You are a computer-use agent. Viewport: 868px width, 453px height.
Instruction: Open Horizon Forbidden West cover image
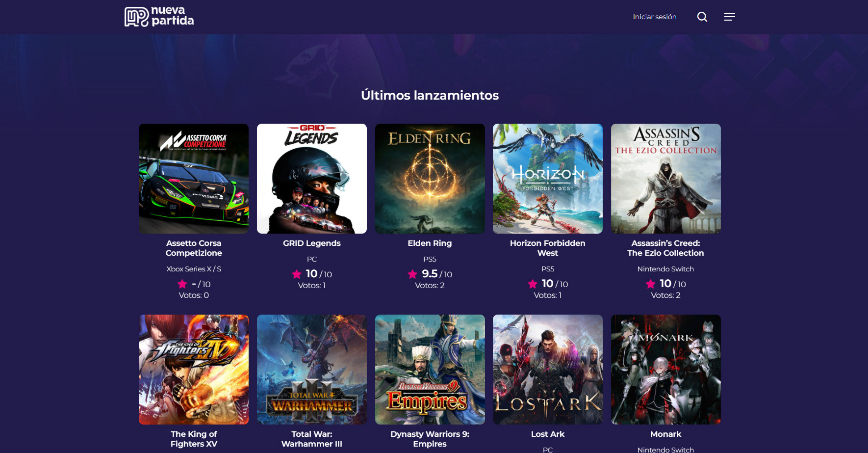tap(548, 179)
